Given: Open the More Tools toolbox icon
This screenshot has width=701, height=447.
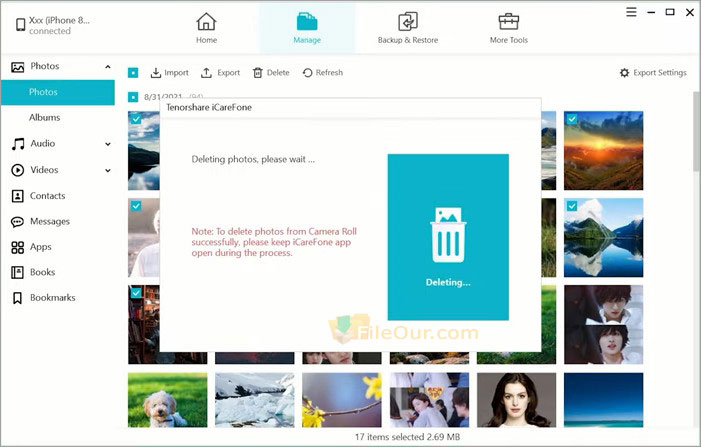Looking at the screenshot, I should (x=509, y=21).
